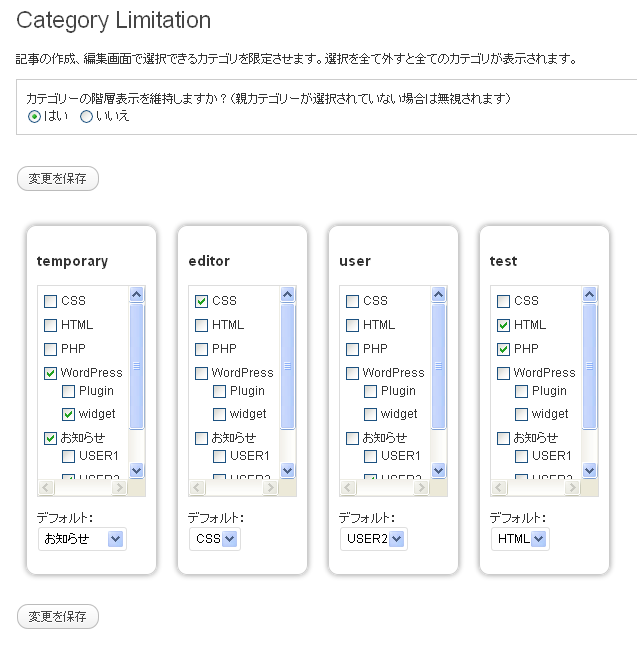Open test default dropdown showing HTML
Viewport: 637px width, 648px height.
519,539
